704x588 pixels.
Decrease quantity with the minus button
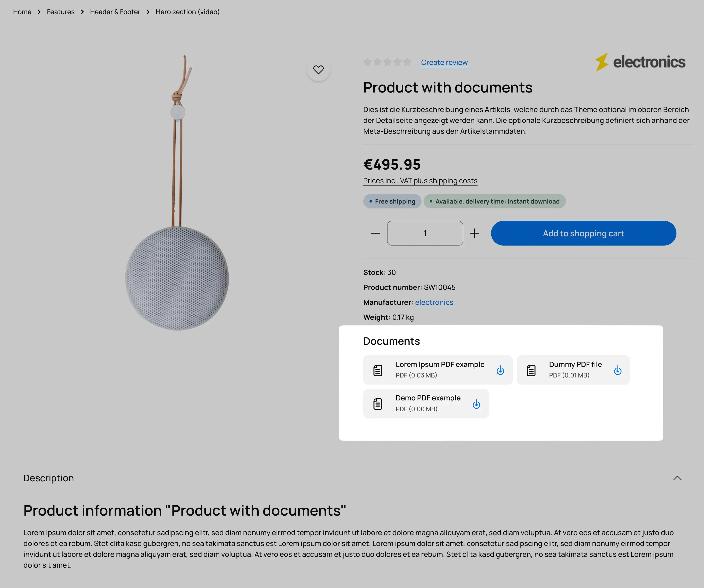375,233
